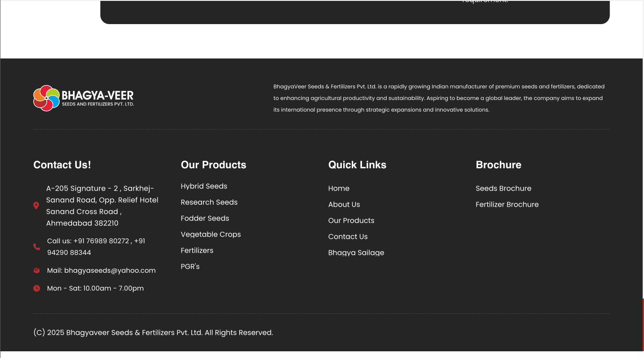This screenshot has width=644, height=358.
Task: Open the Vegetable Crops link
Action: click(x=210, y=234)
